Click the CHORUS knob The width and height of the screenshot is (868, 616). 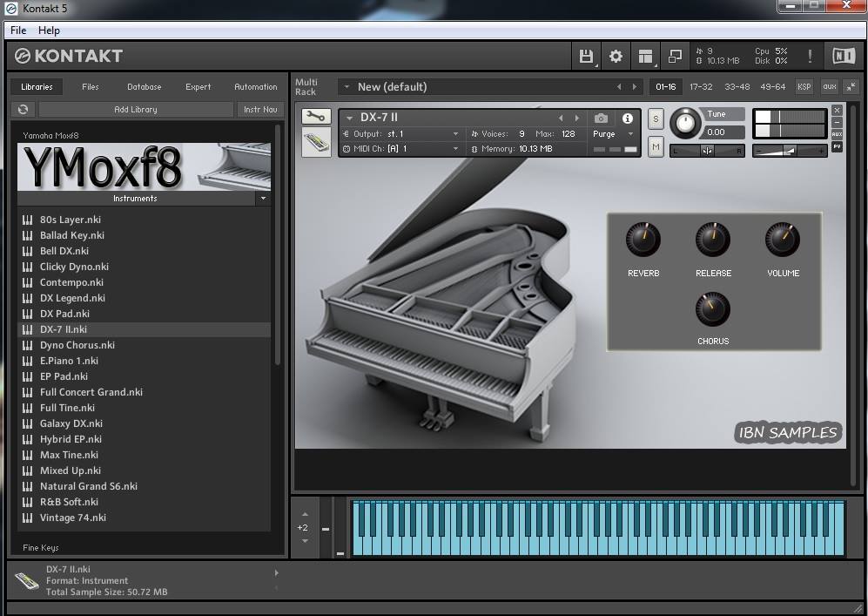[x=713, y=309]
